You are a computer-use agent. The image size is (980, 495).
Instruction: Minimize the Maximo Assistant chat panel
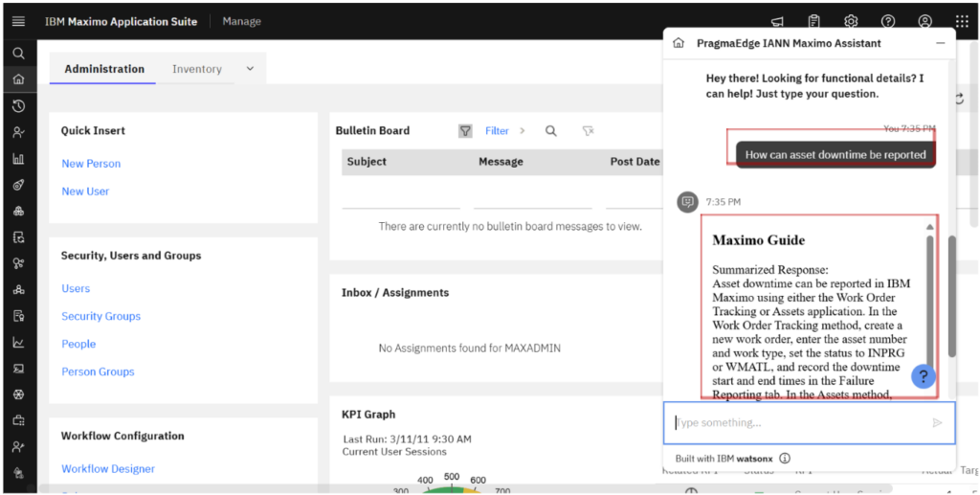(940, 43)
